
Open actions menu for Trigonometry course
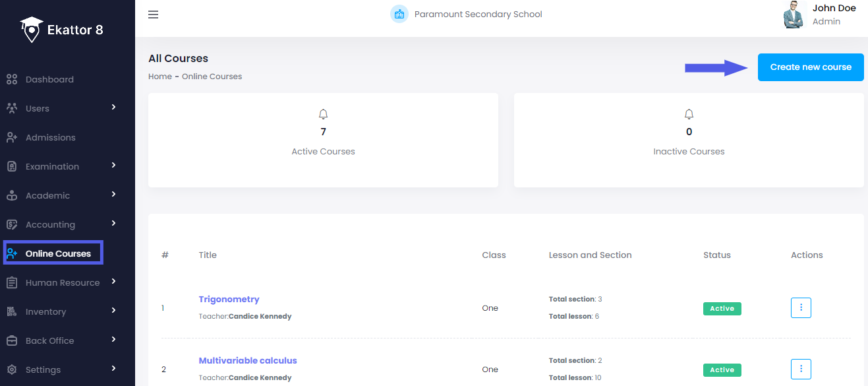pyautogui.click(x=801, y=308)
